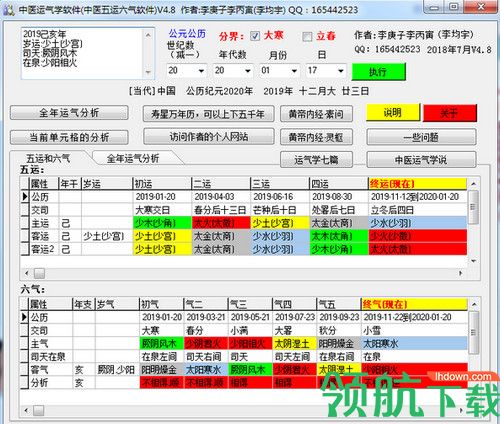Select green 厥阴风木 cell in 主气 row
Viewport: 500px width, 424px height.
click(x=161, y=343)
